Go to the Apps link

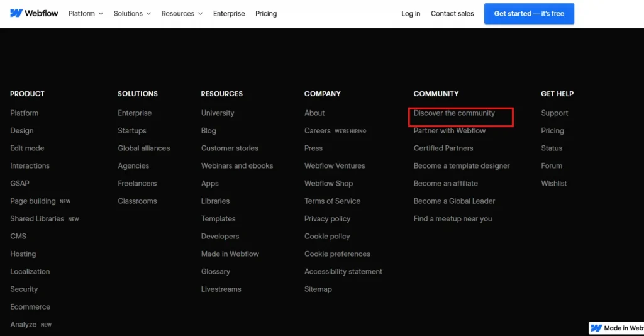(210, 184)
